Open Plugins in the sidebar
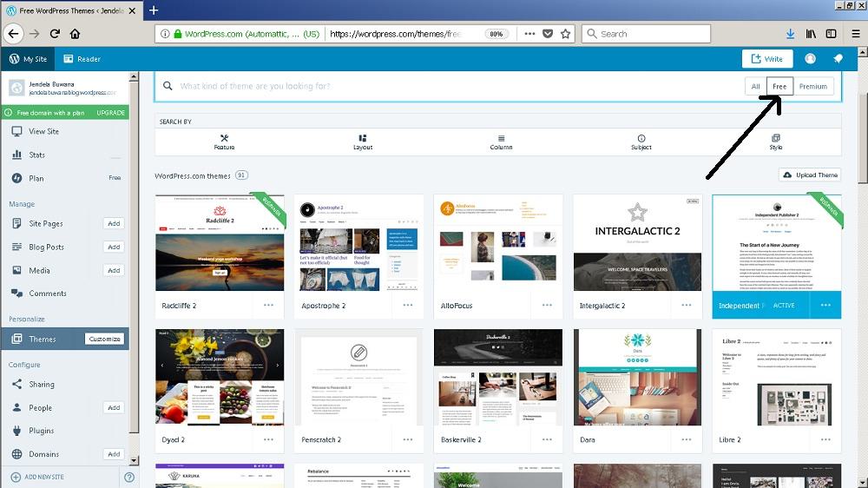The width and height of the screenshot is (868, 488). tap(65, 431)
